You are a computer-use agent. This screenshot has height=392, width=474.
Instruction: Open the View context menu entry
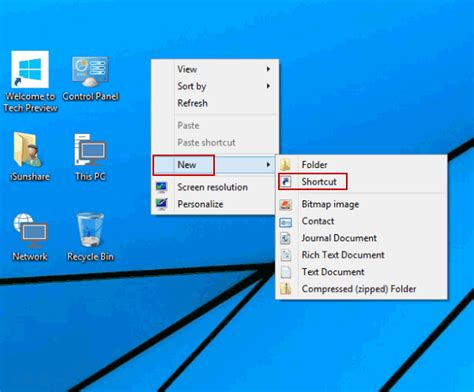215,69
